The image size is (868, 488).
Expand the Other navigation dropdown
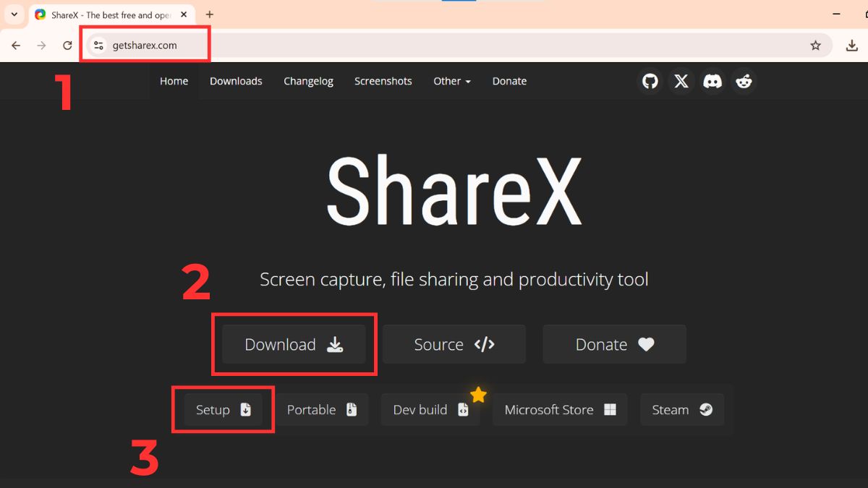tap(452, 81)
